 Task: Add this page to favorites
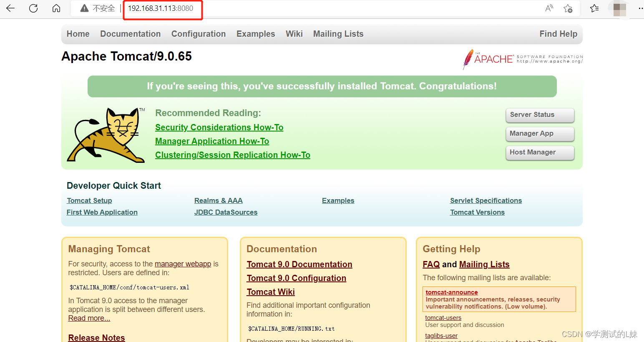568,8
